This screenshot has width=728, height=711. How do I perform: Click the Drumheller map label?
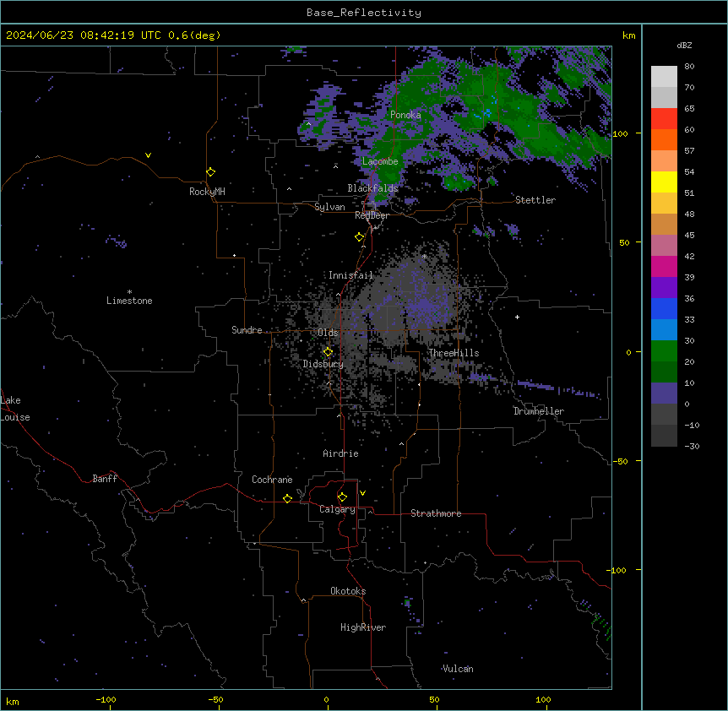pos(539,411)
